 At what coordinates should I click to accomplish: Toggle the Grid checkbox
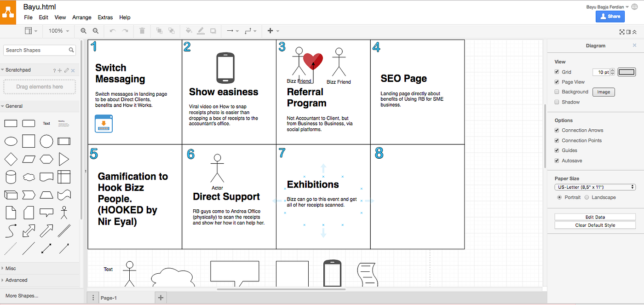coord(557,72)
